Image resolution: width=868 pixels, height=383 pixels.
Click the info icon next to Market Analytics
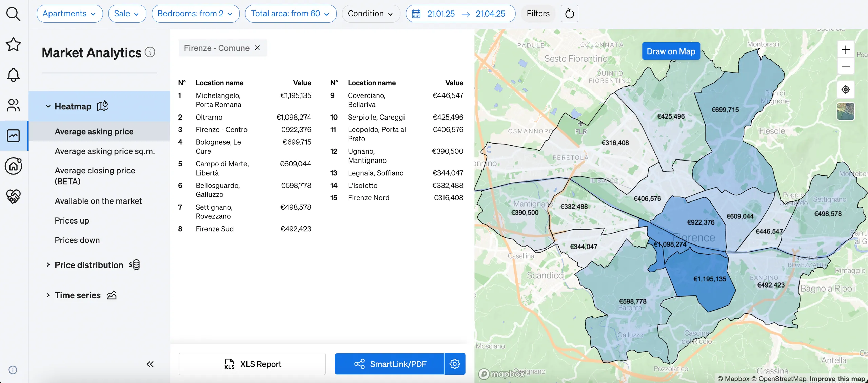(x=150, y=52)
